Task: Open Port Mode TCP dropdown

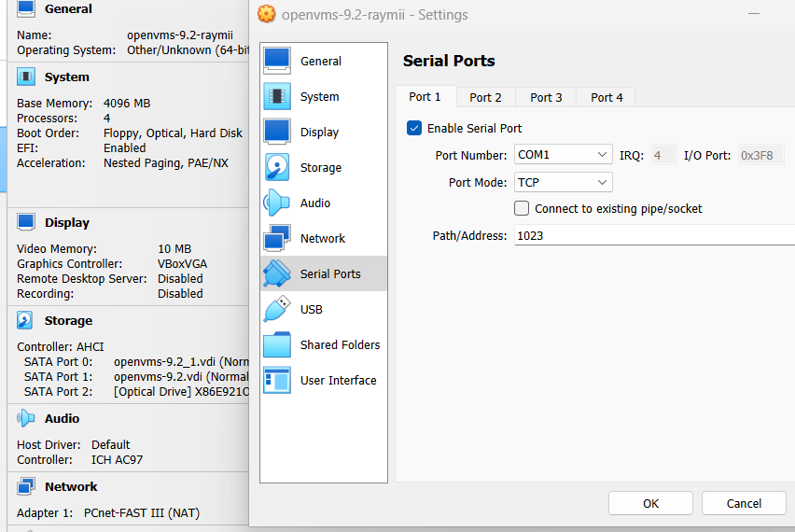Action: [x=564, y=182]
